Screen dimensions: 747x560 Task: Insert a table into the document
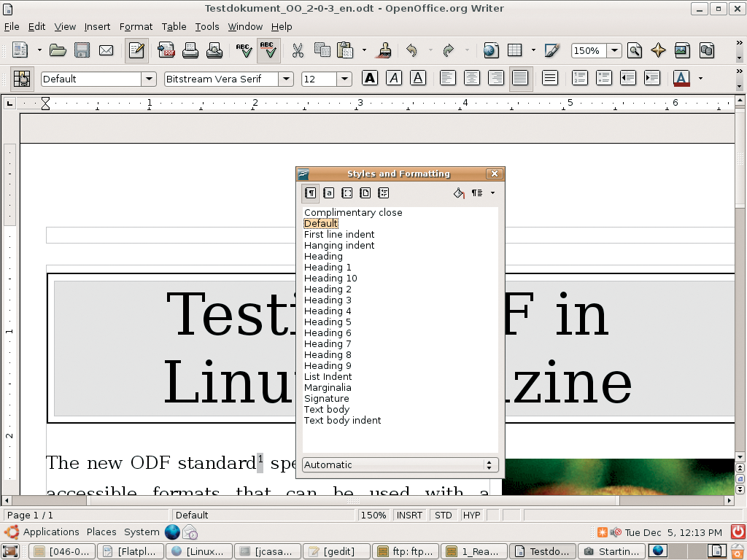coord(515,50)
